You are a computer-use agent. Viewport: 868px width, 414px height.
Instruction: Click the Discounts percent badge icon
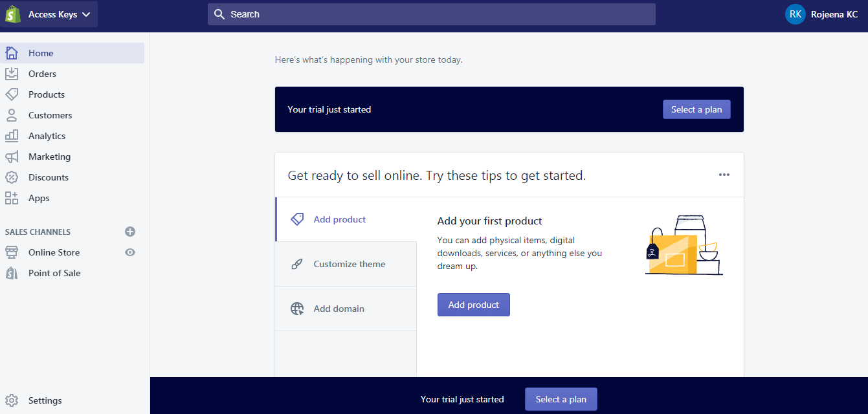tap(12, 177)
